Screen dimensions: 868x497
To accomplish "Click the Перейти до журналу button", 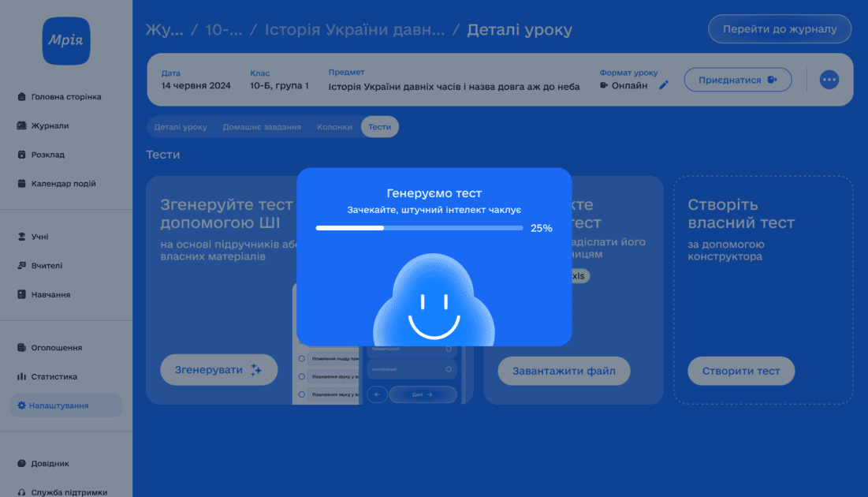I will pos(779,29).
